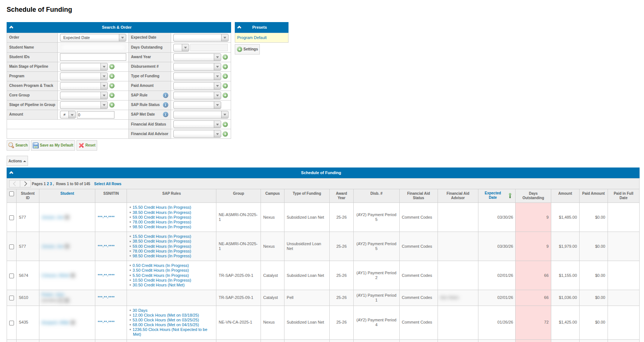Screen dimensions: 644x342
Task: Open the Actions menu
Action: tap(17, 161)
